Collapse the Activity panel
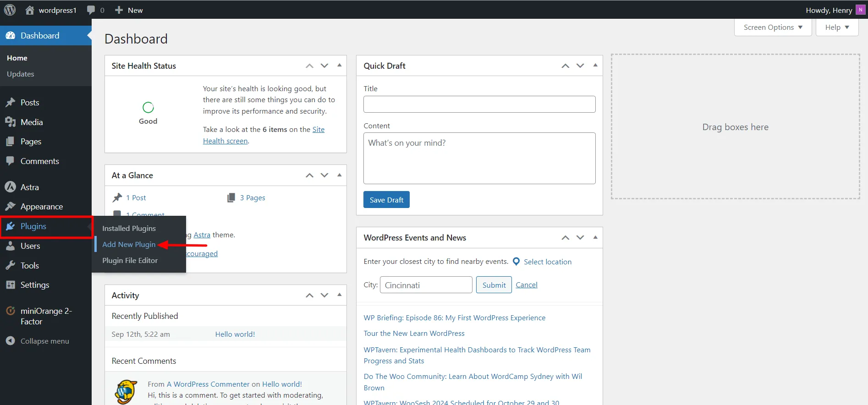 pyautogui.click(x=340, y=295)
